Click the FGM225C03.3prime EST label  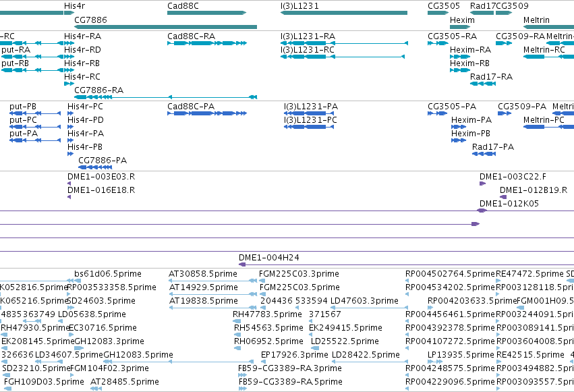(x=299, y=274)
